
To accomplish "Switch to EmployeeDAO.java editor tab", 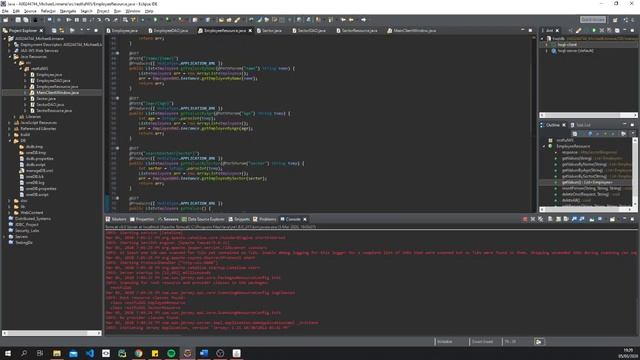I will tap(170, 31).
